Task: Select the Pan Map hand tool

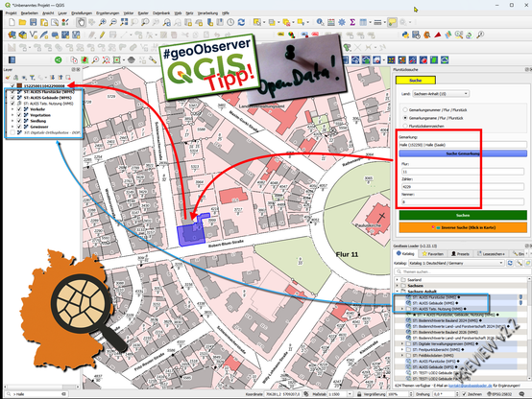Action: 81,22
